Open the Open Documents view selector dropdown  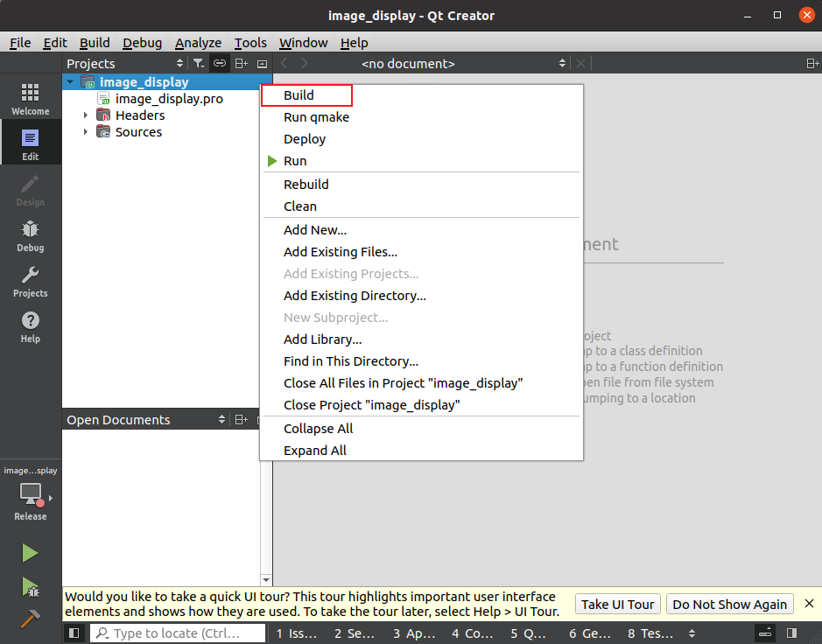pos(221,420)
